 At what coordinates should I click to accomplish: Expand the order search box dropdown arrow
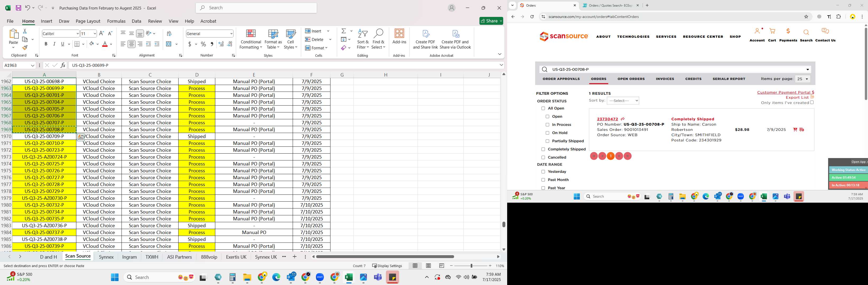[x=808, y=69]
